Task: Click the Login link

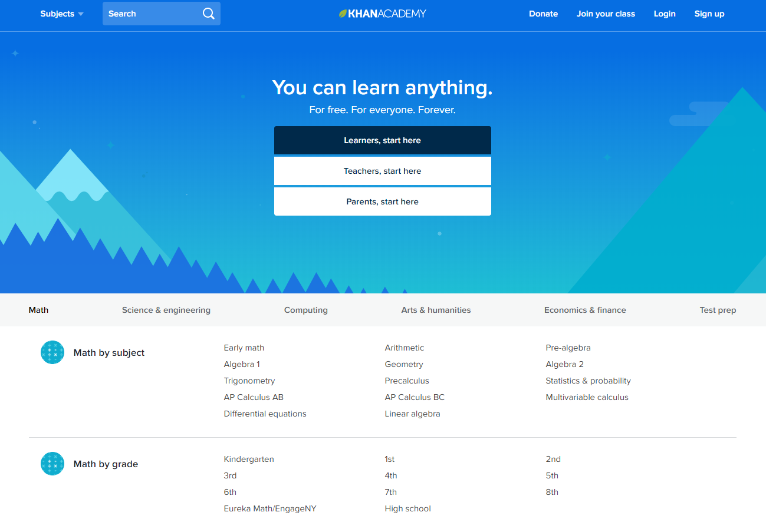Action: [665, 14]
